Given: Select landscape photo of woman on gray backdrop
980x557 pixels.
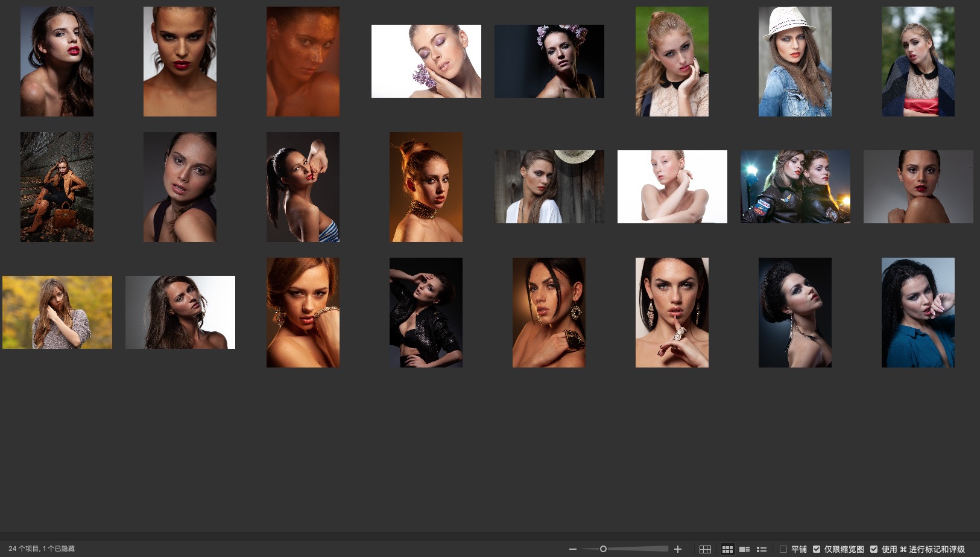Looking at the screenshot, I should point(918,186).
